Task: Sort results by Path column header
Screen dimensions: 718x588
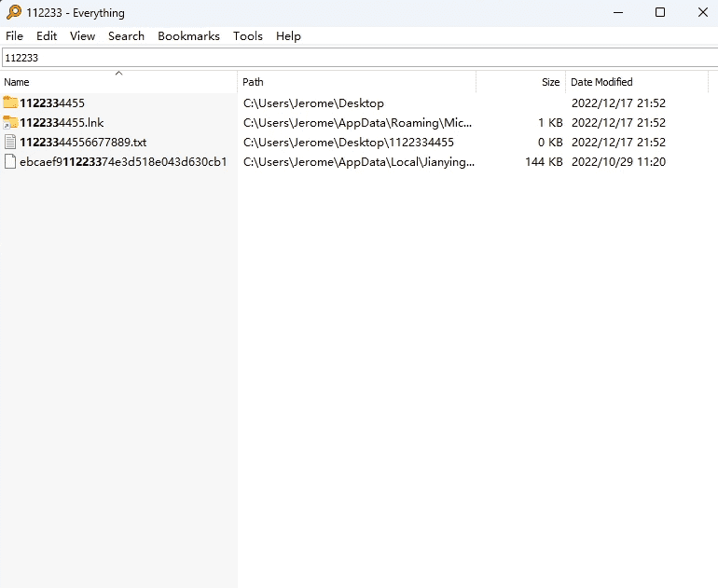Action: click(354, 82)
